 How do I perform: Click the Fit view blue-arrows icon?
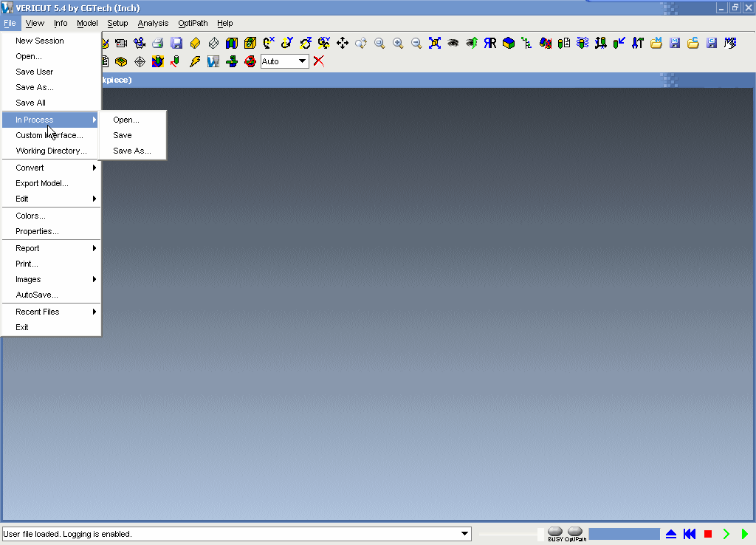(x=435, y=44)
